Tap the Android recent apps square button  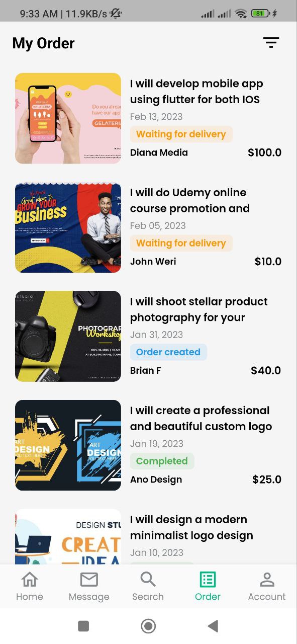click(x=83, y=626)
